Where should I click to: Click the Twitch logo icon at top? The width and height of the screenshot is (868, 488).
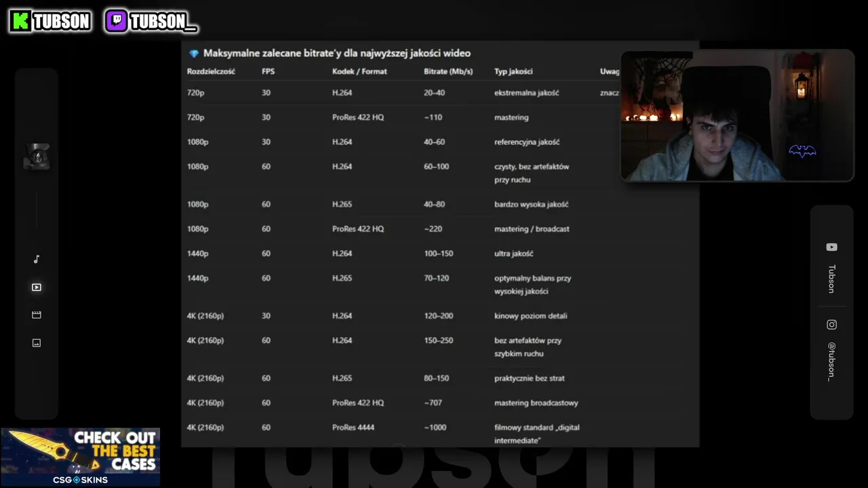click(x=116, y=22)
